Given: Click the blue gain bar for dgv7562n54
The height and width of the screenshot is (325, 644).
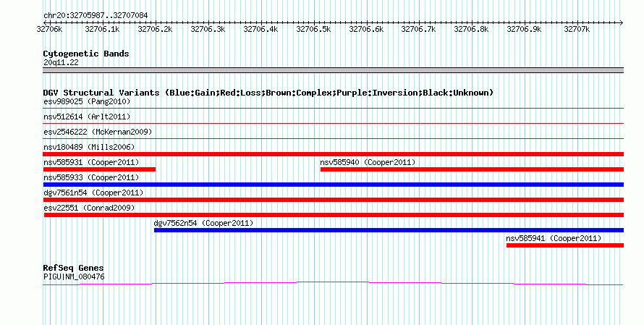Looking at the screenshot, I should (x=389, y=230).
